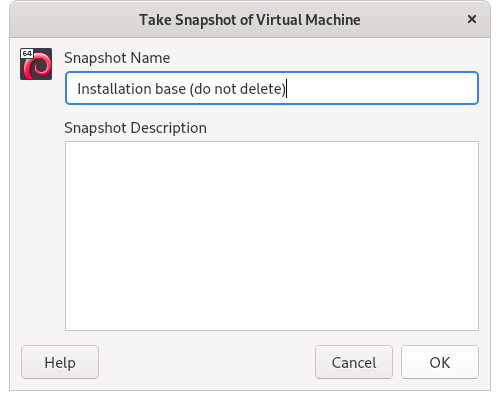
Task: Click inside the Snapshot Description box
Action: point(272,236)
